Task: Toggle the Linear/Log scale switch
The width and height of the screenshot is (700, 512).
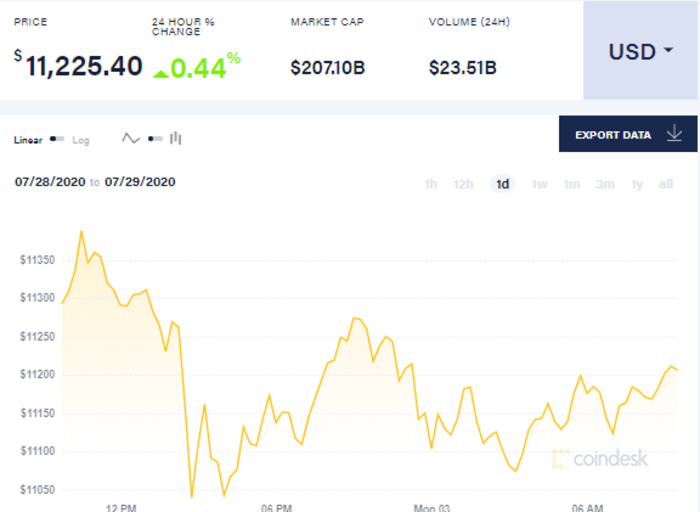Action: click(57, 139)
